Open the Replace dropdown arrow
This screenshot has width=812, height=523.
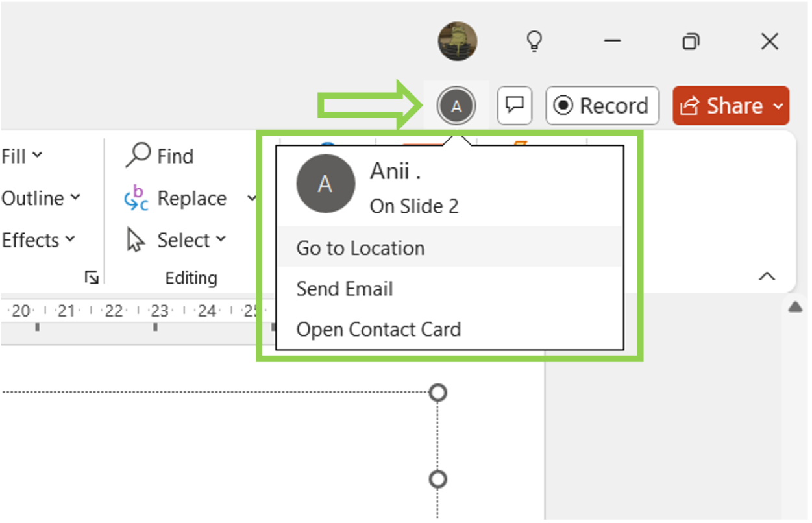252,199
